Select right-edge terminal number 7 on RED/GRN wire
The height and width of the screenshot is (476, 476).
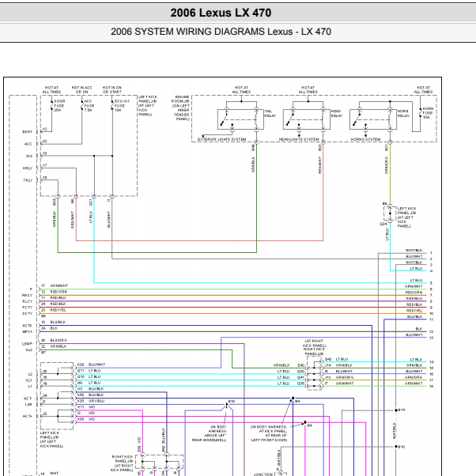pos(431,296)
